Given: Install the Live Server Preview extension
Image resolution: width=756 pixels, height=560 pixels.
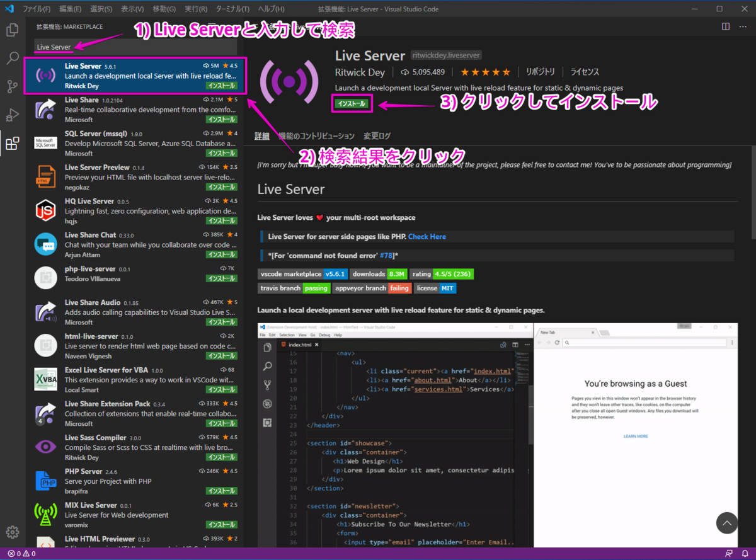Looking at the screenshot, I should point(221,187).
